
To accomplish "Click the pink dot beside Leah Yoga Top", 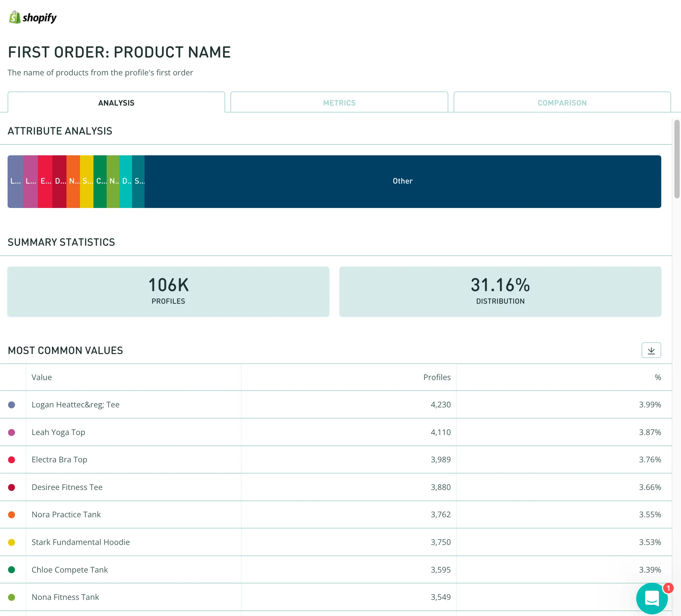I will (x=12, y=432).
